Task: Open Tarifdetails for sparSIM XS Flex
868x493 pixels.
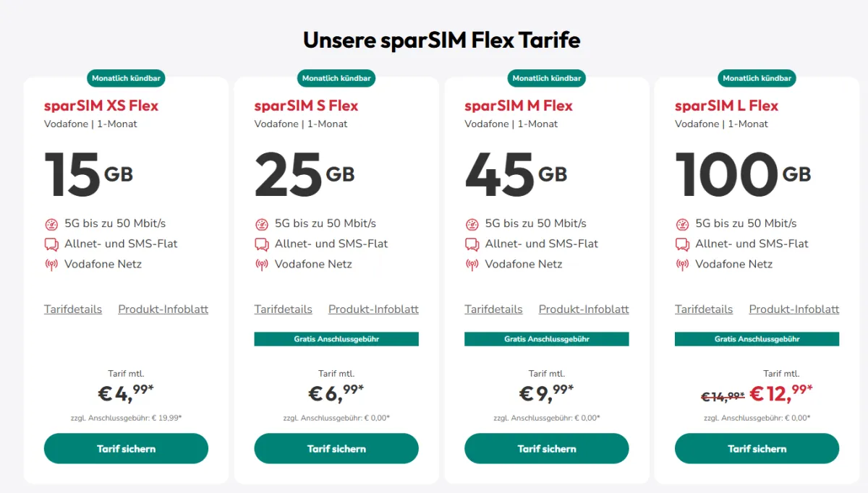Action: click(x=72, y=309)
